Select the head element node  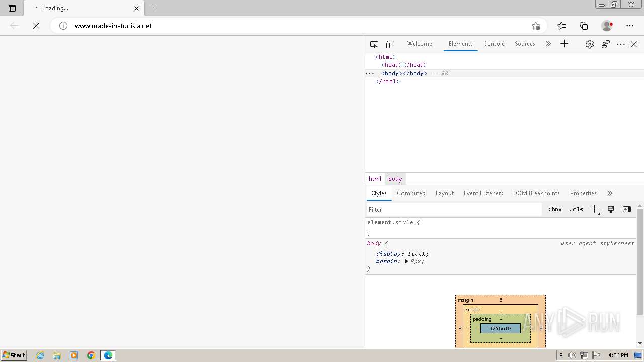[x=404, y=65]
